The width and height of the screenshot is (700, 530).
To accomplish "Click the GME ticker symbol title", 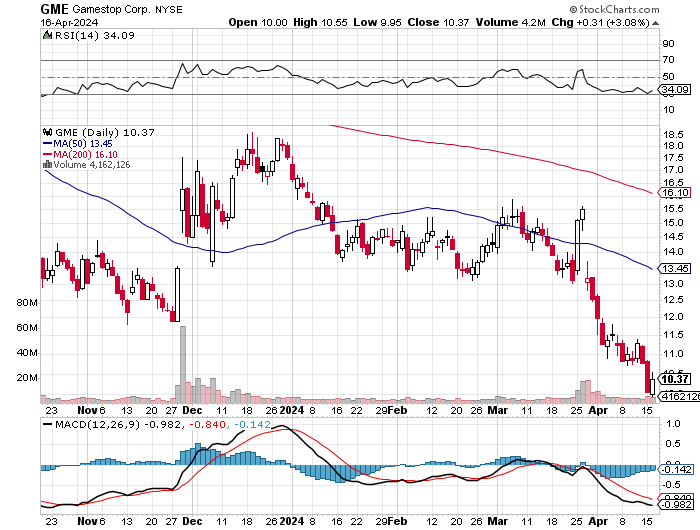I will tap(54, 9).
